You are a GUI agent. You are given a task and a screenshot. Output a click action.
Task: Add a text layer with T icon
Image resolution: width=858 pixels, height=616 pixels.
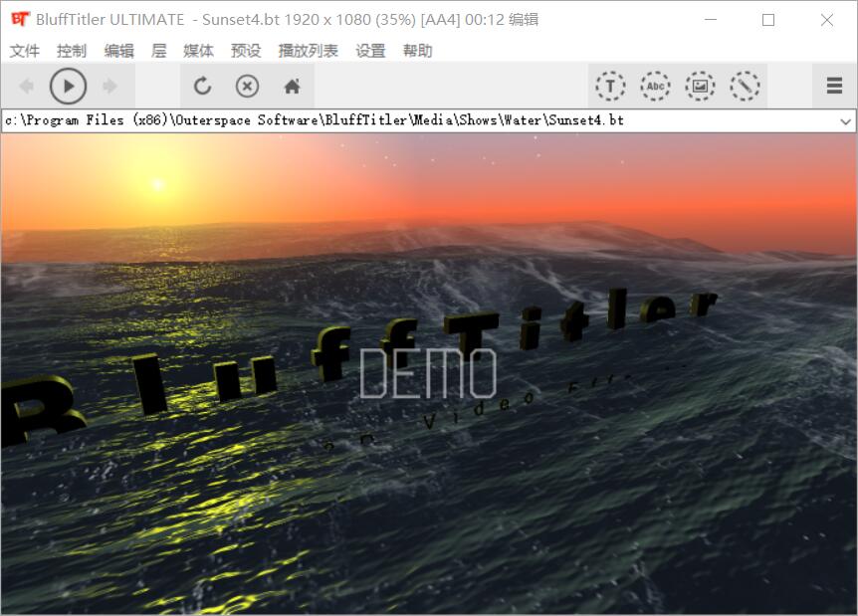pyautogui.click(x=610, y=86)
